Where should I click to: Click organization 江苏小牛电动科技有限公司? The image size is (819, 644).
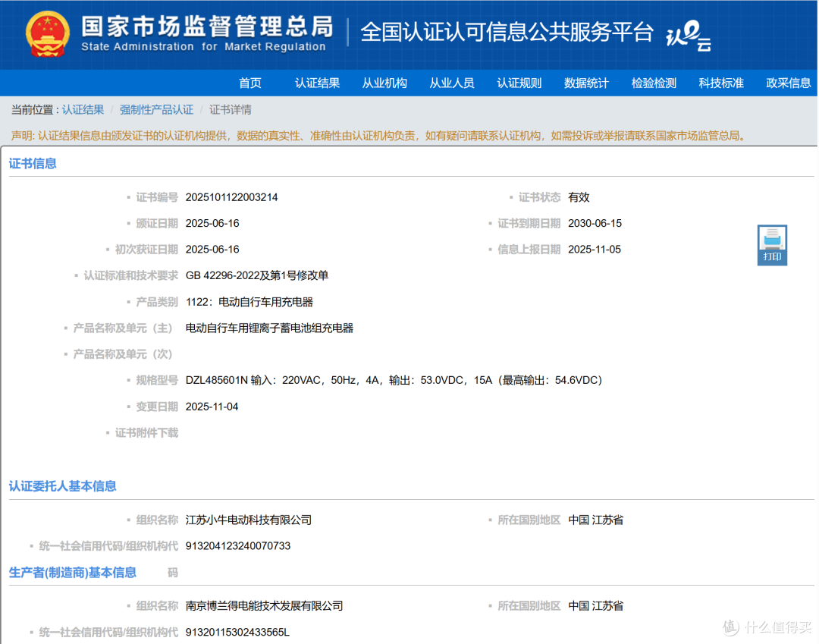coord(249,520)
